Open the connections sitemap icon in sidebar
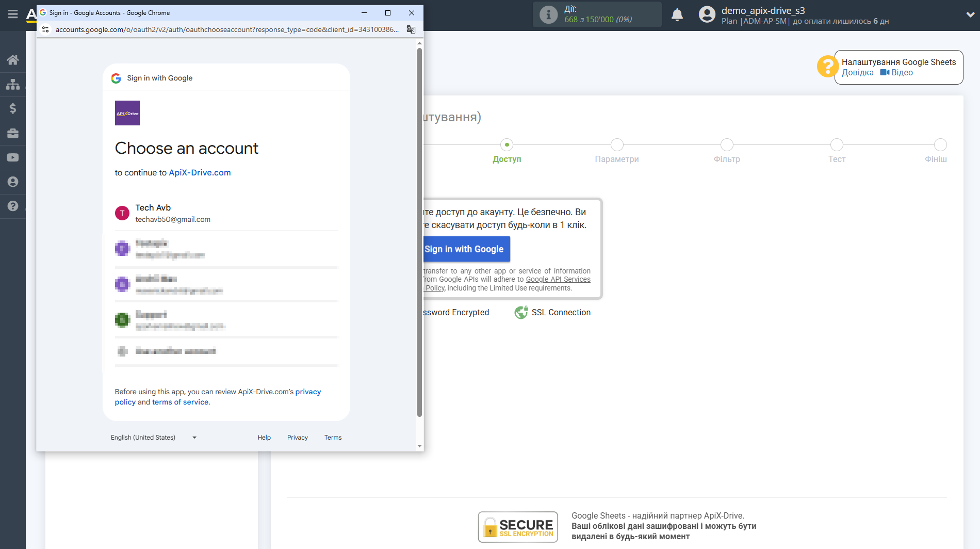980x549 pixels. click(x=13, y=84)
